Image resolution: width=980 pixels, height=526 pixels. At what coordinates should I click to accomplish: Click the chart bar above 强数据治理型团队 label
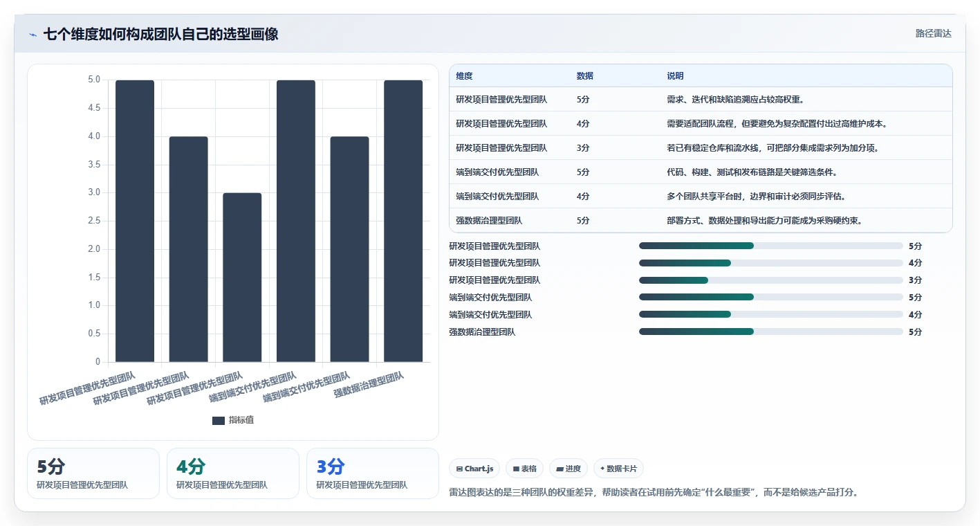pyautogui.click(x=403, y=221)
